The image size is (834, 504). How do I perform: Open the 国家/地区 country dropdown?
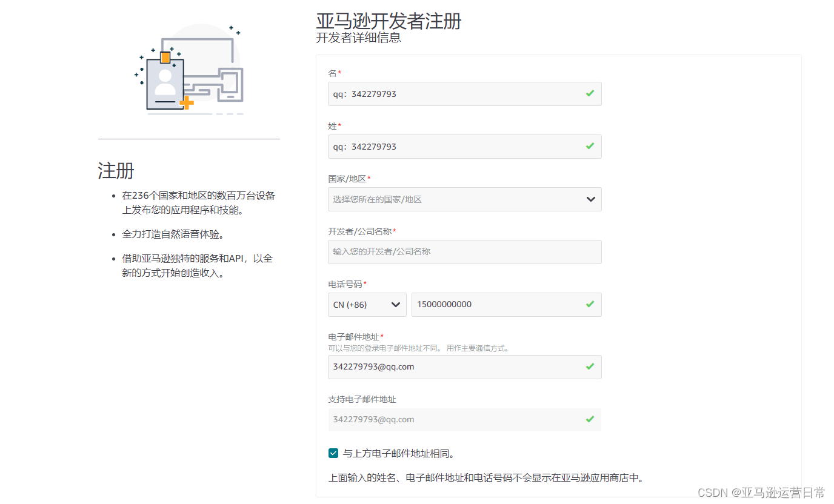(464, 199)
